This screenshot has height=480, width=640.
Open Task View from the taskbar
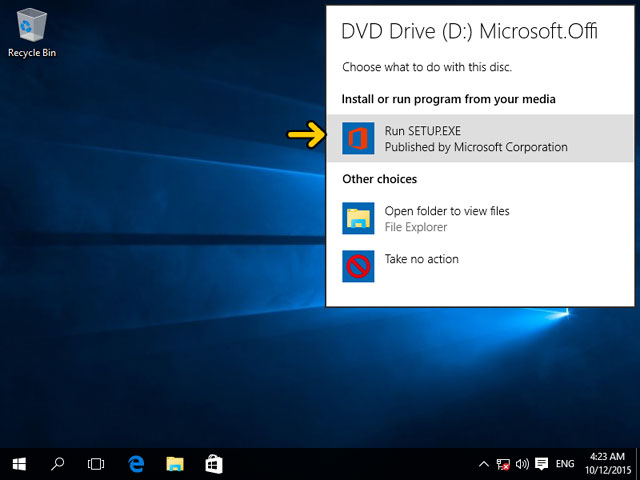(96, 464)
